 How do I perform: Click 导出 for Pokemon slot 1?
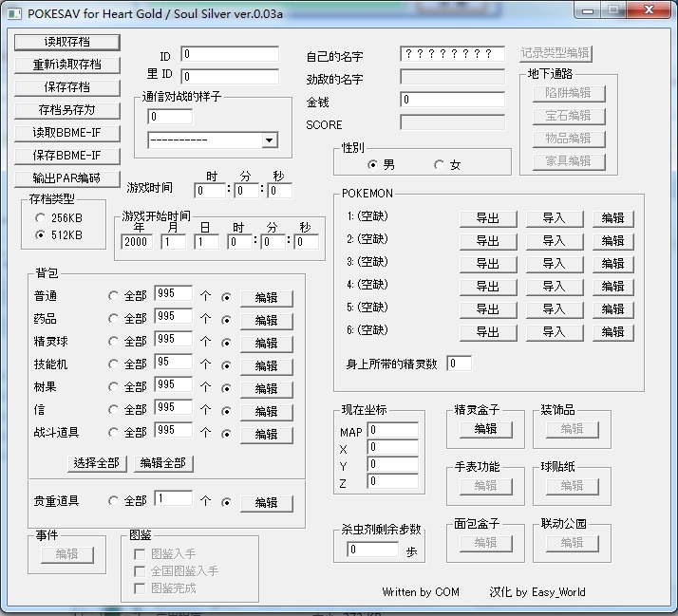(x=488, y=218)
